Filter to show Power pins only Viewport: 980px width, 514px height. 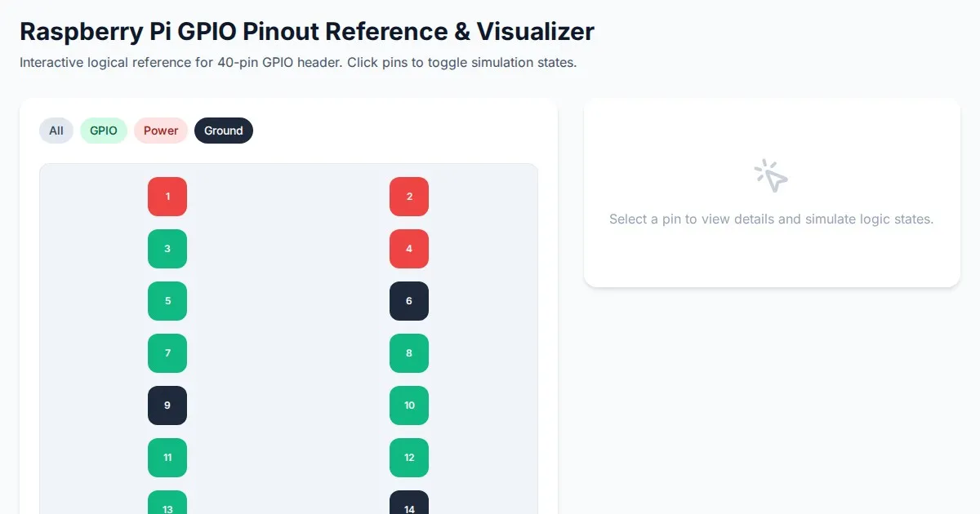tap(161, 131)
